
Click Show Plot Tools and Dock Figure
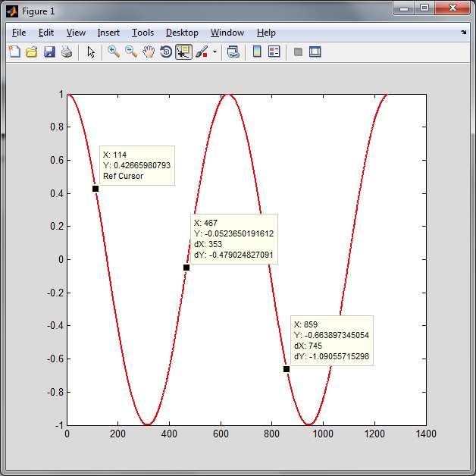(315, 52)
